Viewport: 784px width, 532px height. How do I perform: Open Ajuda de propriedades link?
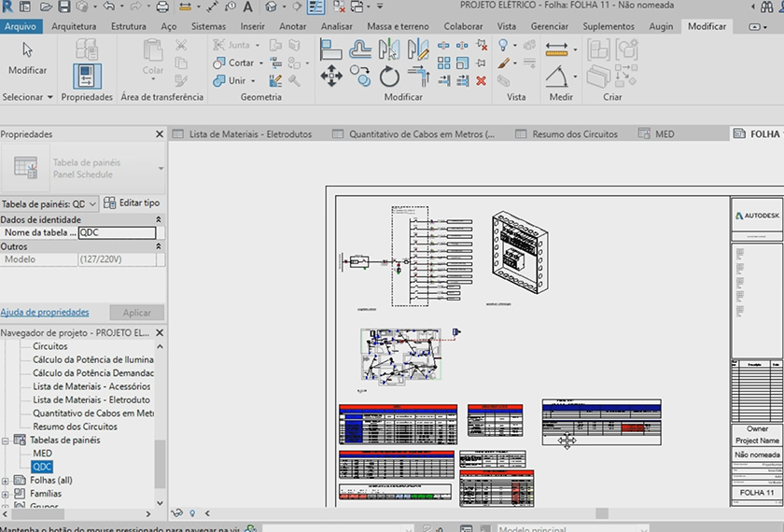click(x=45, y=312)
